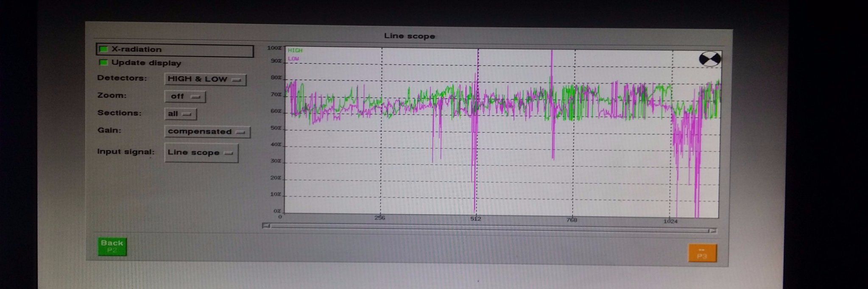Click the Detectors: label
The height and width of the screenshot is (289, 868).
coord(122,78)
